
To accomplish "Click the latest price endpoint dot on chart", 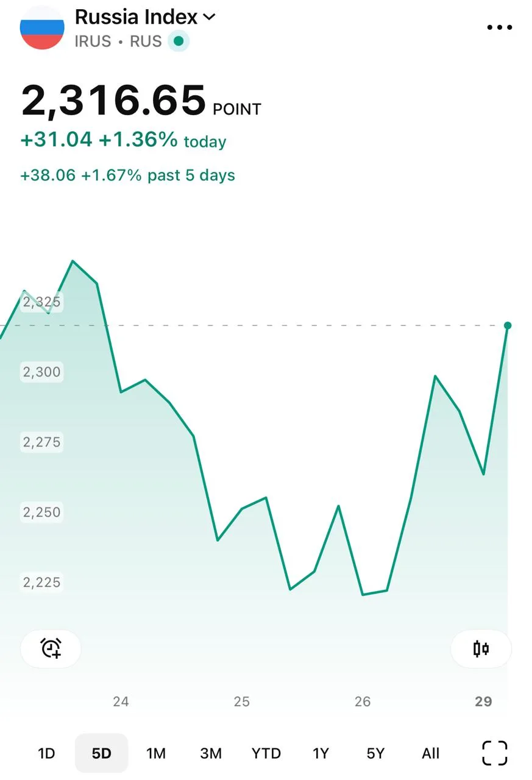I will coord(508,325).
